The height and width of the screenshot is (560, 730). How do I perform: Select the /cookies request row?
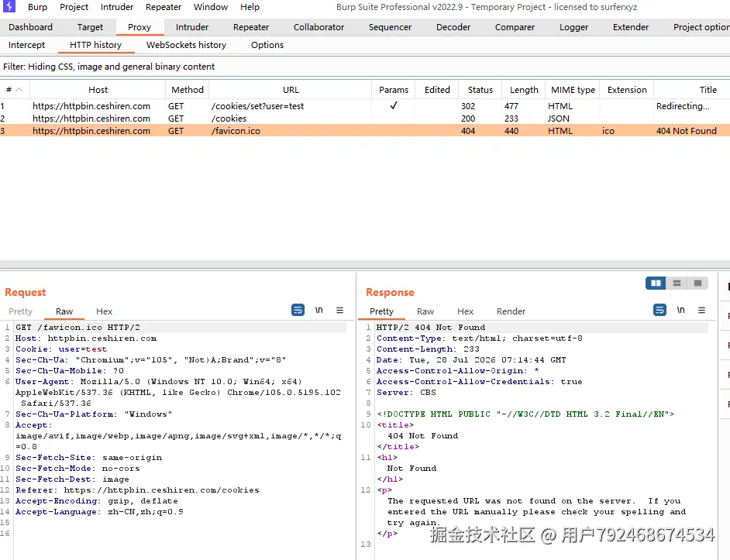tap(365, 119)
